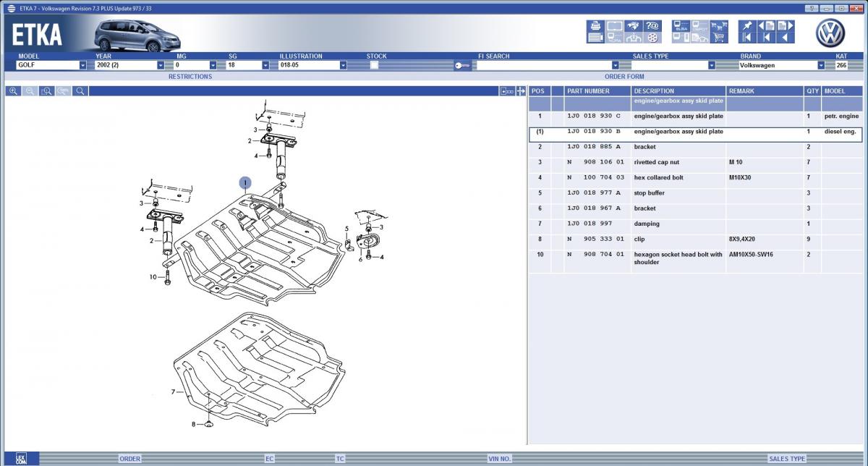Screen dimensions: 868x466
Task: Open the Brand dropdown showing Volkswagen
Action: [821, 65]
